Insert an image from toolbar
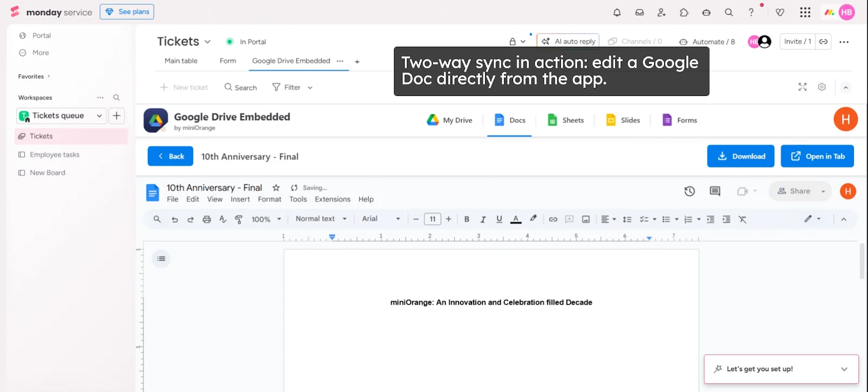 (x=586, y=220)
